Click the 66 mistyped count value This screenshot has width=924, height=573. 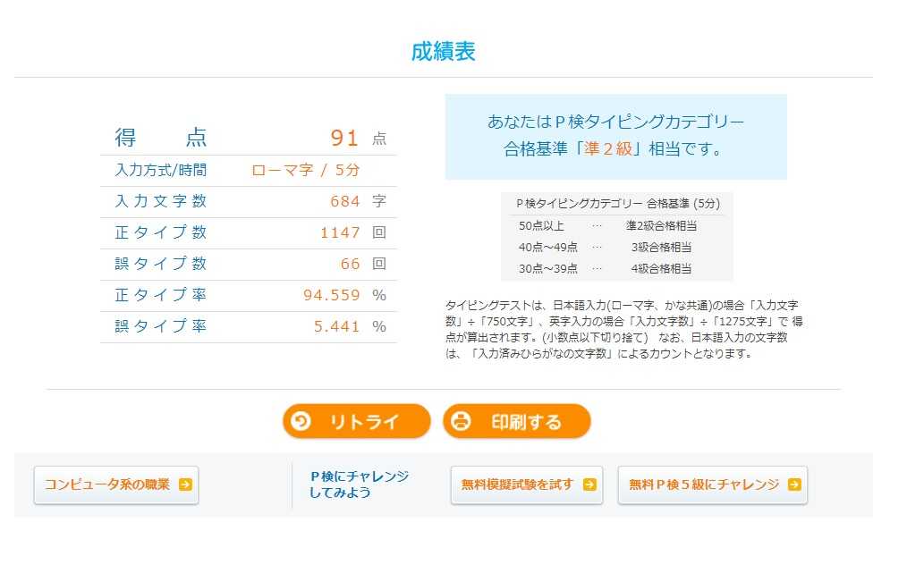click(x=350, y=264)
